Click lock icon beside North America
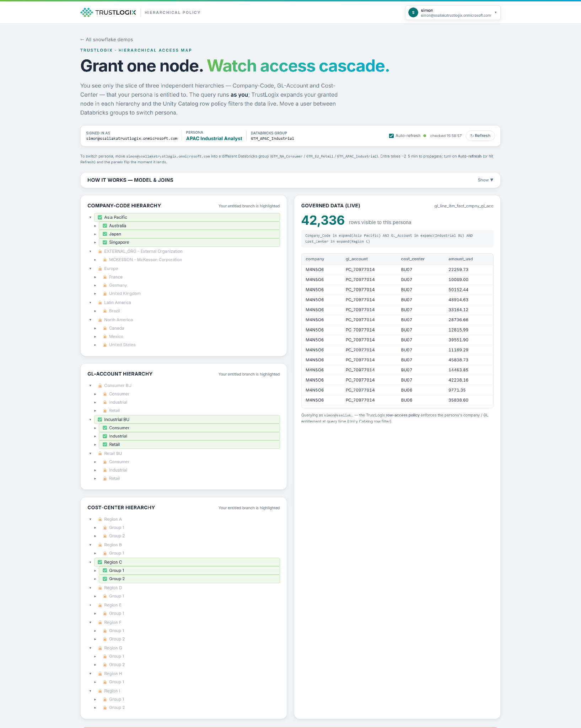 click(100, 320)
